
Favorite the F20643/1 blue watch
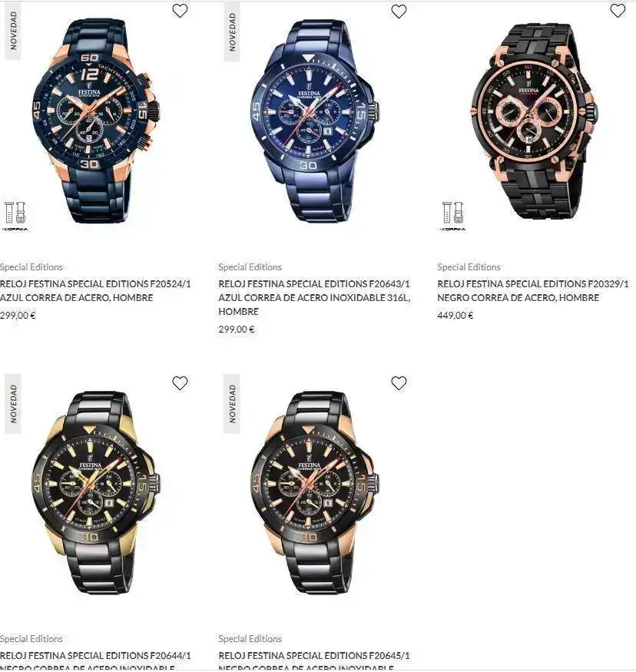[399, 12]
